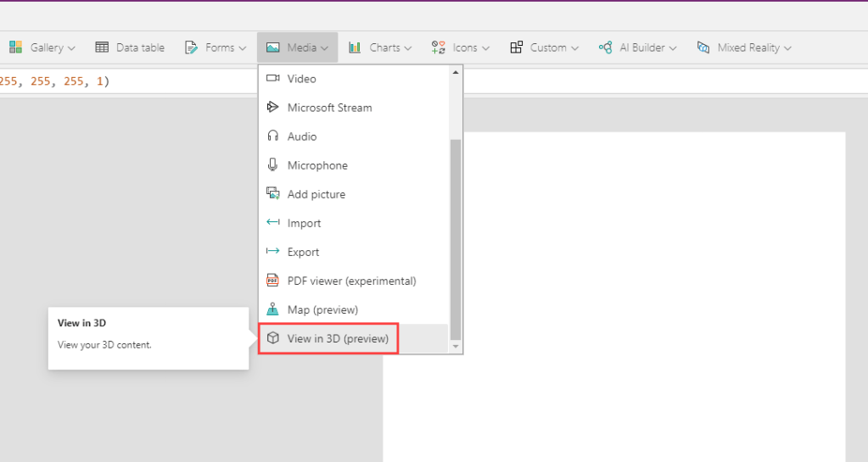Open the Mixed Reality dropdown
This screenshot has height=462, width=868.
[744, 47]
